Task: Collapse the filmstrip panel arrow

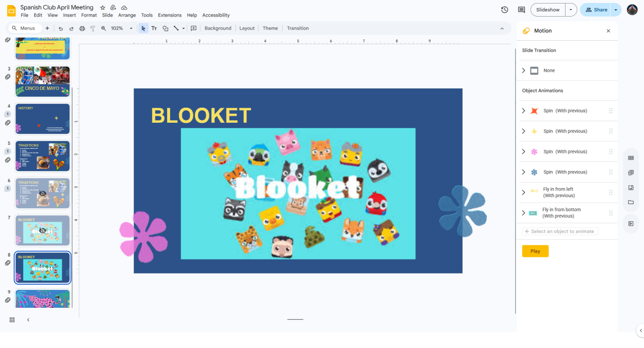Action: click(28, 320)
